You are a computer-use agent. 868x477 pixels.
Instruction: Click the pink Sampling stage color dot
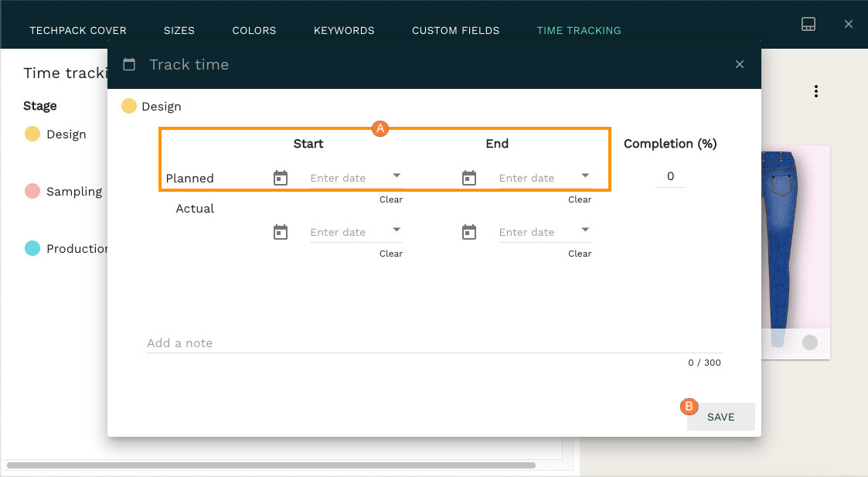tap(32, 191)
